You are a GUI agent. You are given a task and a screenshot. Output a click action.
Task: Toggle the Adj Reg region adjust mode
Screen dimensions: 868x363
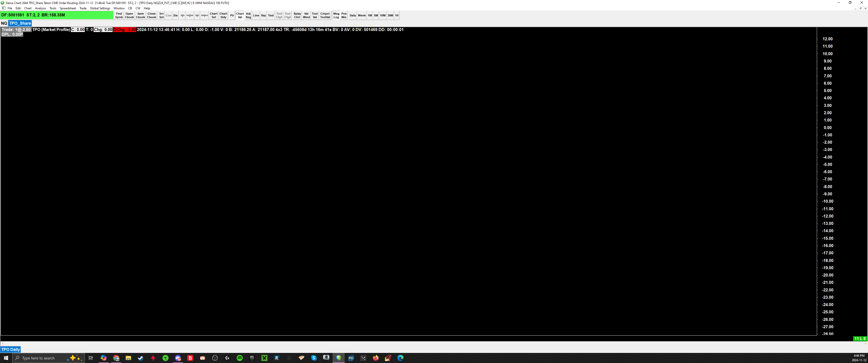click(x=248, y=15)
